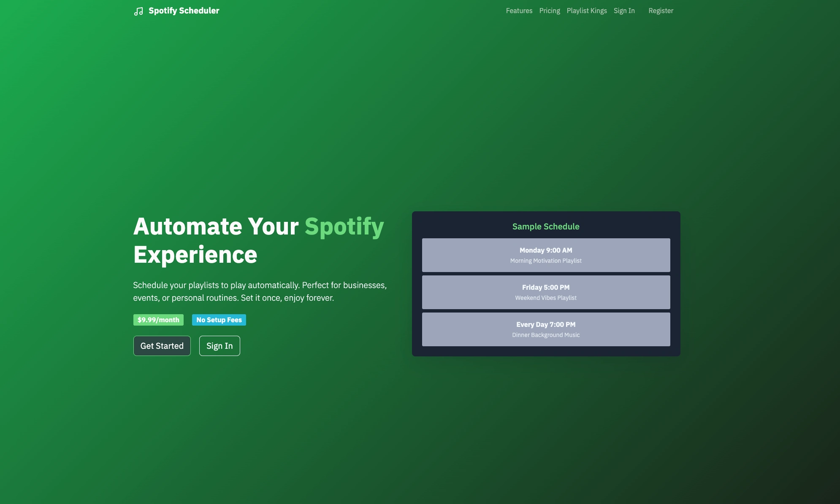Click the Spotify Scheduler brand name
Viewport: 840px width, 504px height.
pyautogui.click(x=184, y=11)
